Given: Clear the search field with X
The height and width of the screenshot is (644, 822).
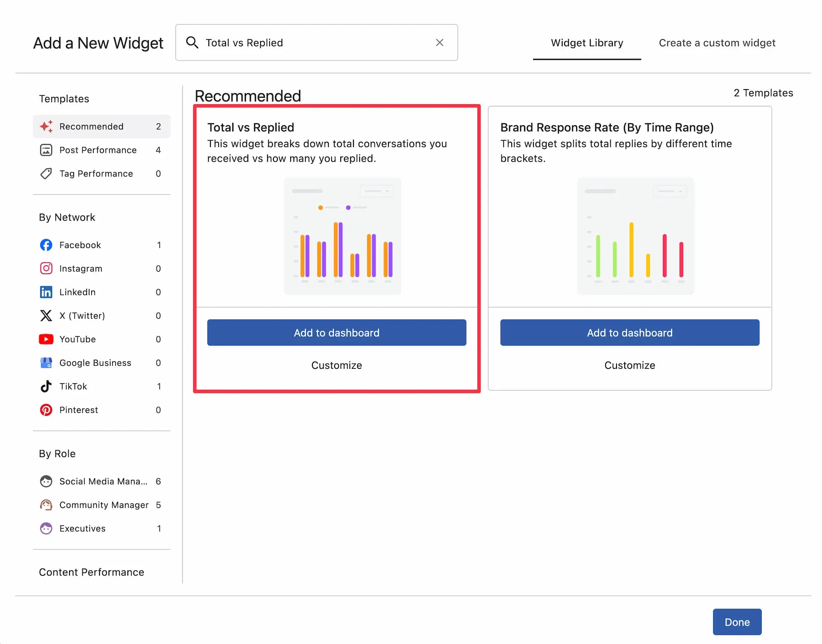Looking at the screenshot, I should click(x=439, y=43).
